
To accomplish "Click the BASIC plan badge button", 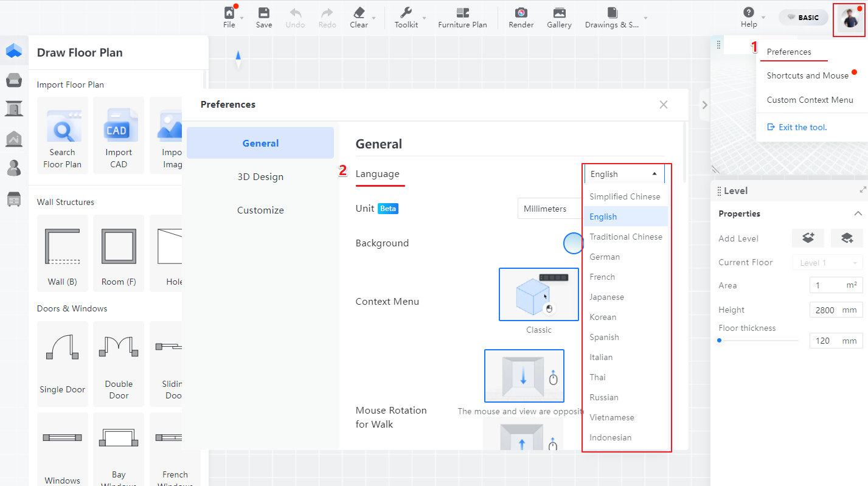I will 803,18.
